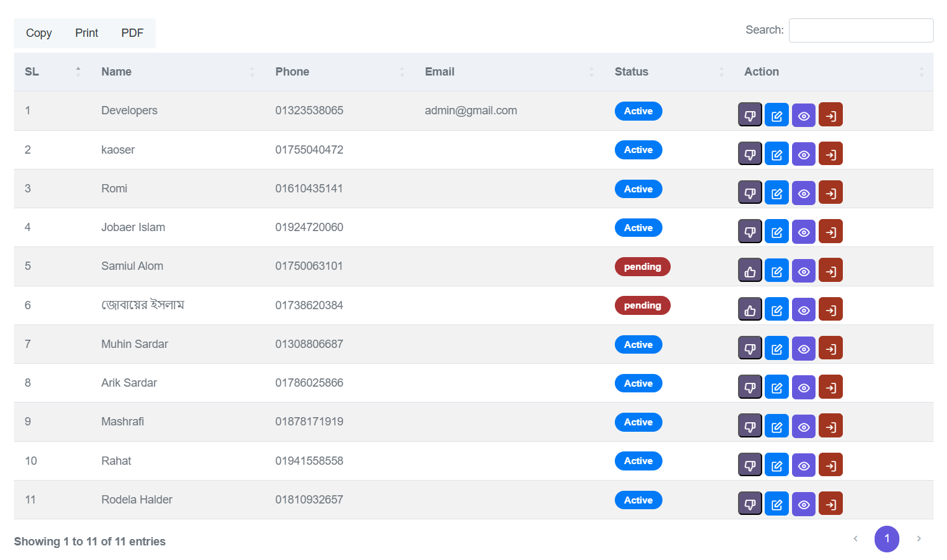The height and width of the screenshot is (560, 947).
Task: Focus the Search input field
Action: [x=861, y=30]
